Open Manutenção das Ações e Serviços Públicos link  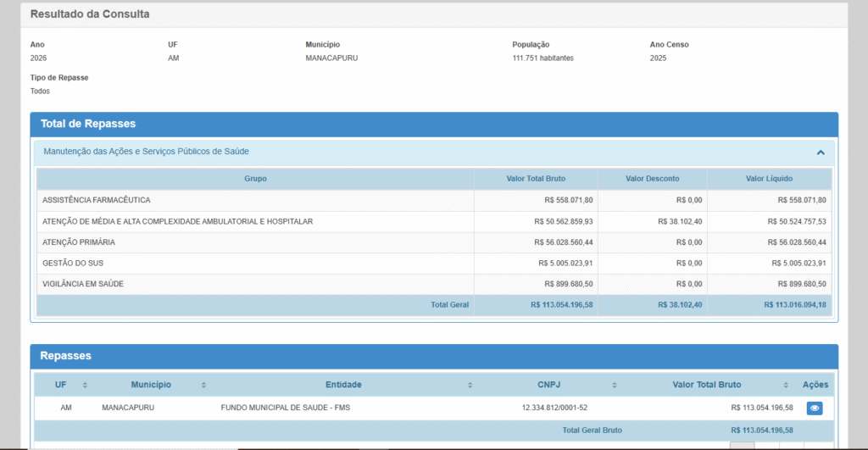point(146,151)
